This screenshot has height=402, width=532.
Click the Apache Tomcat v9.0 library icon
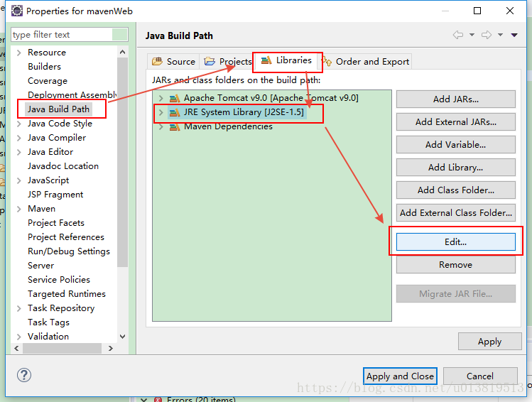tap(175, 99)
